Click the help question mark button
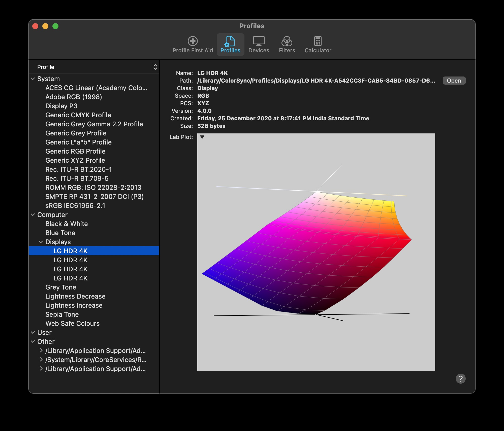504x431 pixels. (x=460, y=378)
